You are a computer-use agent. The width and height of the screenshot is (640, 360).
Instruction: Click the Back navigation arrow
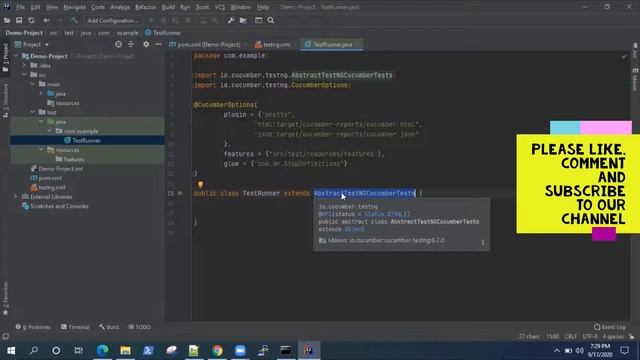point(47,20)
